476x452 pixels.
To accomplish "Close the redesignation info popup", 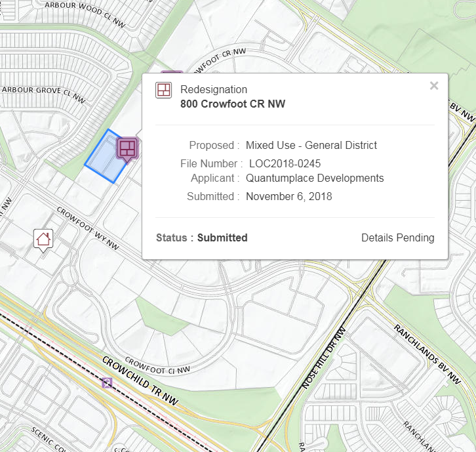I will click(x=433, y=85).
